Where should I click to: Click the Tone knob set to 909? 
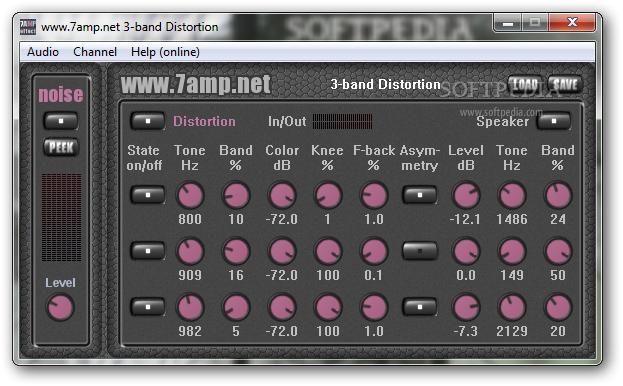[x=190, y=251]
